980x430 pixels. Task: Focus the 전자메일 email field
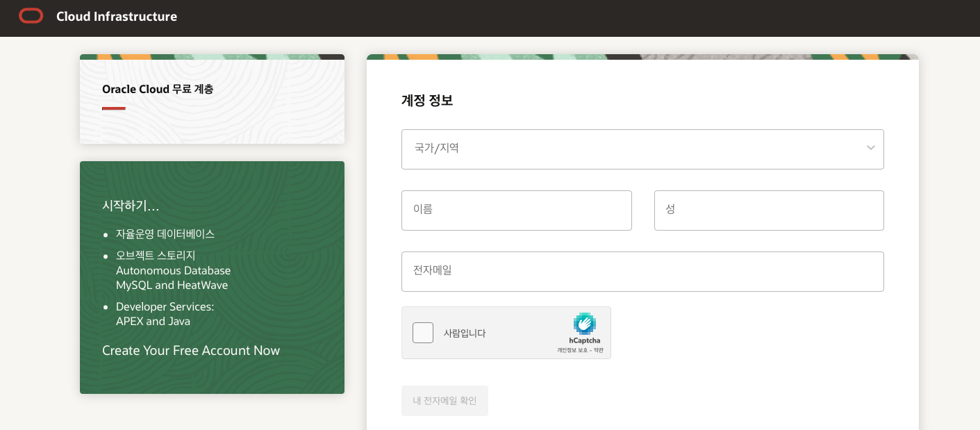tap(642, 272)
